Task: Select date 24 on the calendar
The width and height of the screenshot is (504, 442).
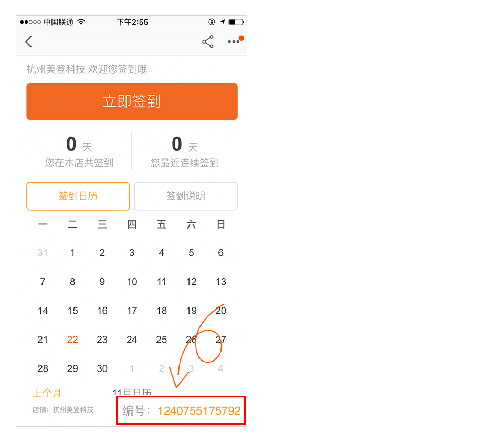Action: coord(132,340)
